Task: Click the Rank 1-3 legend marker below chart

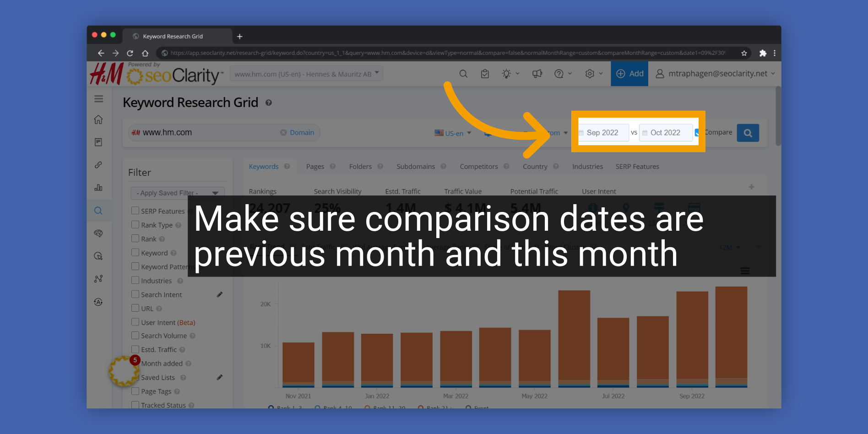Action: [272, 408]
